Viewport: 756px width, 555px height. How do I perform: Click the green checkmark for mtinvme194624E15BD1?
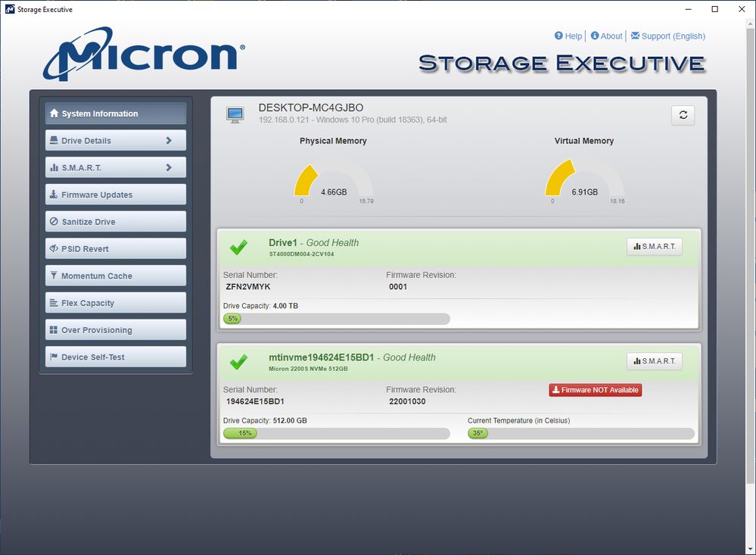238,361
